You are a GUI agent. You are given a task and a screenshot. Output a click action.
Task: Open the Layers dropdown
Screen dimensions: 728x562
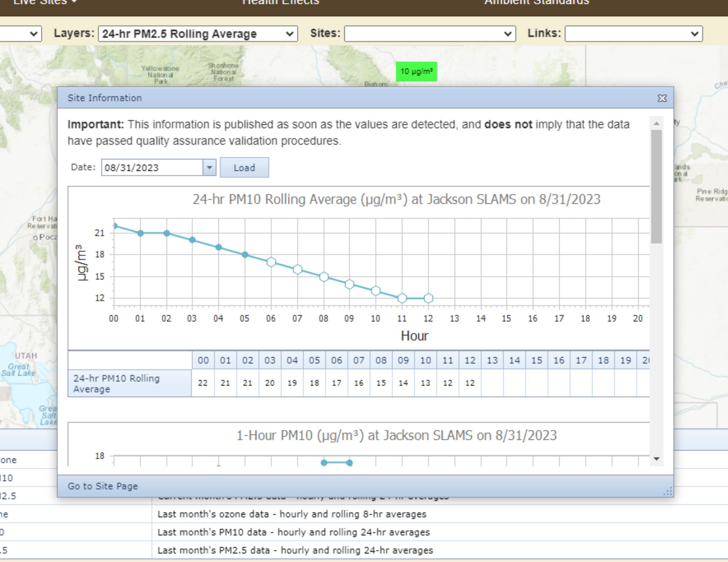tap(198, 34)
